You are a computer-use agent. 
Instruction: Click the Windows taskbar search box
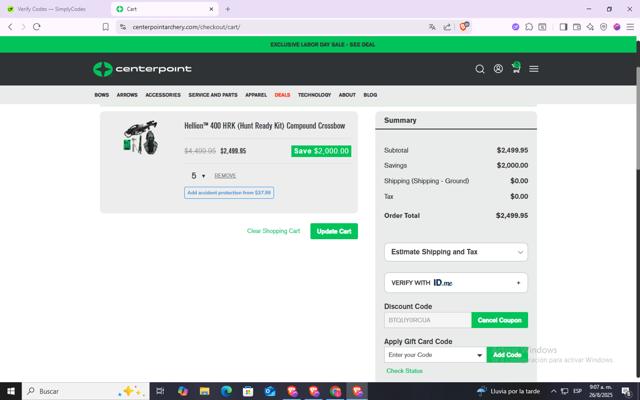[x=86, y=391]
